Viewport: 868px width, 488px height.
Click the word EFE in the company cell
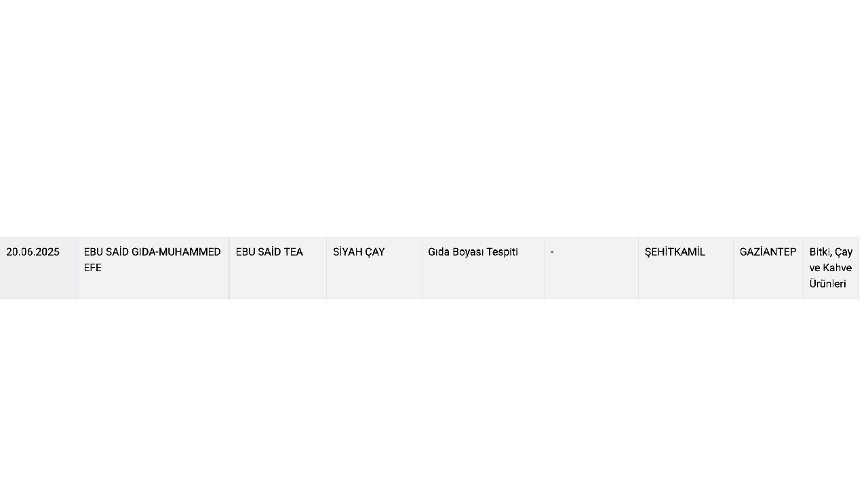93,268
